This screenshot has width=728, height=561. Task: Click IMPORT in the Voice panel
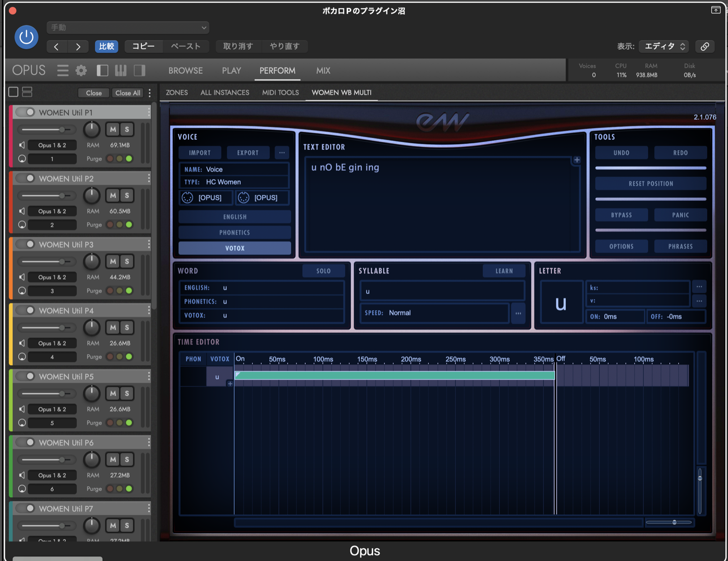click(200, 153)
